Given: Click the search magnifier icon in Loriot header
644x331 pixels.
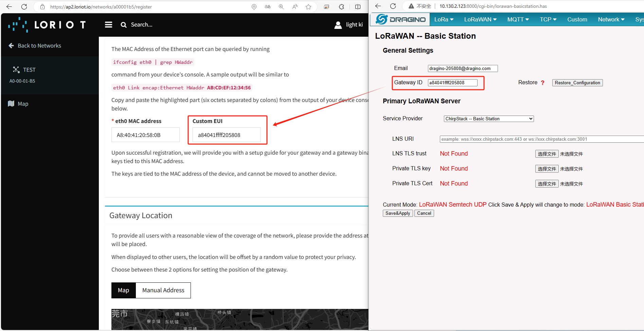Looking at the screenshot, I should (124, 25).
